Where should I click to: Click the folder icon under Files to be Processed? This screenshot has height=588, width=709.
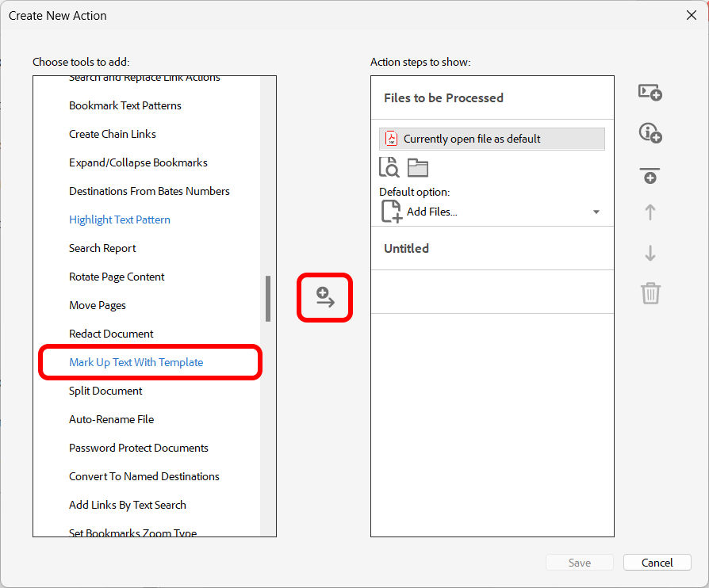(417, 167)
